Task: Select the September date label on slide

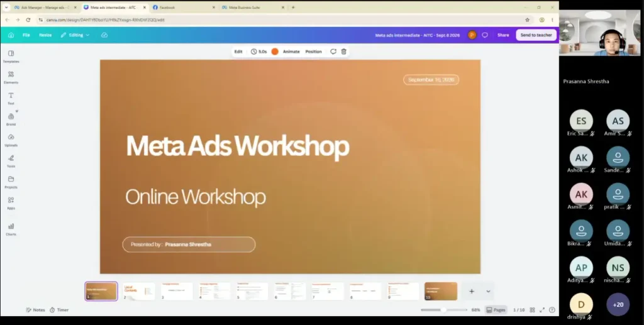Action: (431, 80)
